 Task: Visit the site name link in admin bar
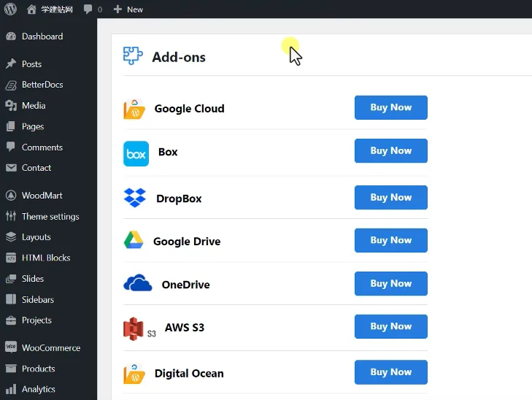(57, 9)
